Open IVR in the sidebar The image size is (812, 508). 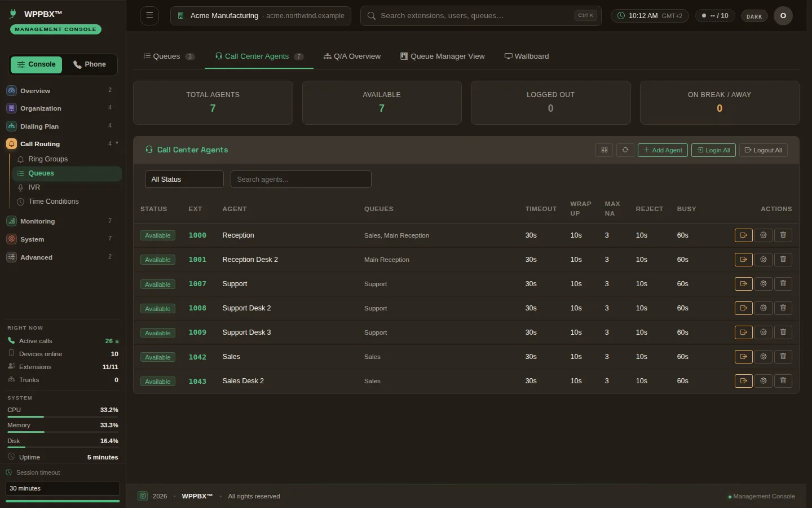(68, 187)
